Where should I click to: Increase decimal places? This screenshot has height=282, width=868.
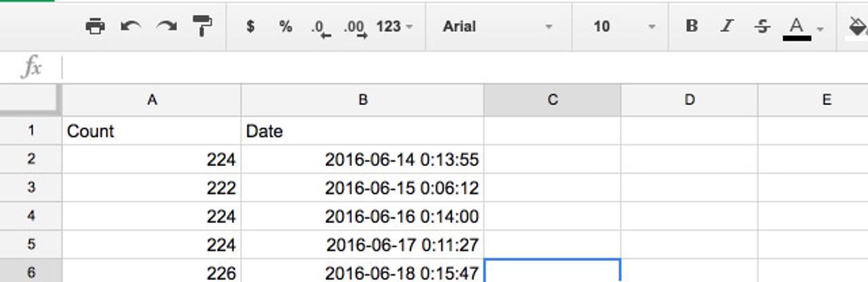tap(355, 28)
